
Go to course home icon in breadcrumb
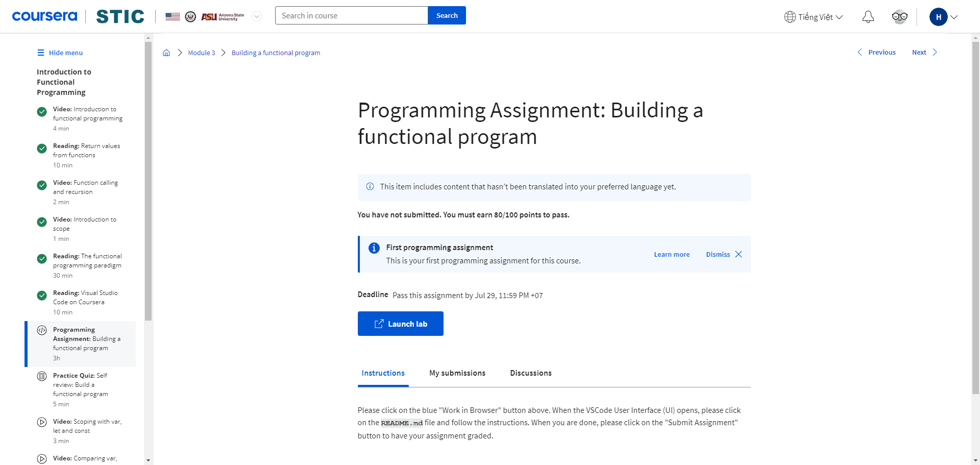coord(166,53)
